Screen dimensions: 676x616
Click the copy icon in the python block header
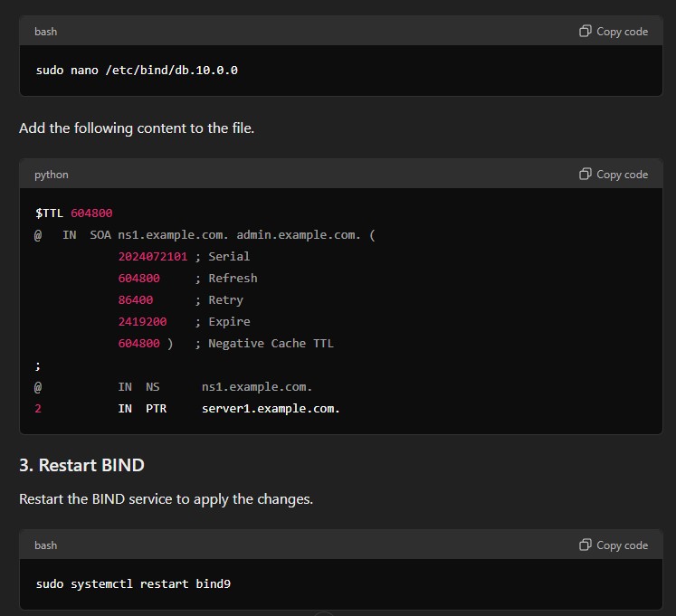(585, 175)
